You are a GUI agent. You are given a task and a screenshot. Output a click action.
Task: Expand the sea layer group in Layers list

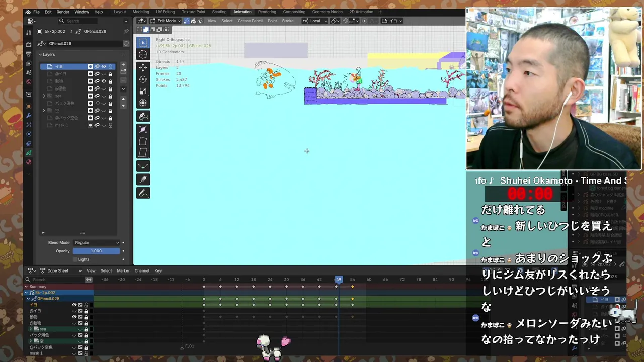pos(44,96)
